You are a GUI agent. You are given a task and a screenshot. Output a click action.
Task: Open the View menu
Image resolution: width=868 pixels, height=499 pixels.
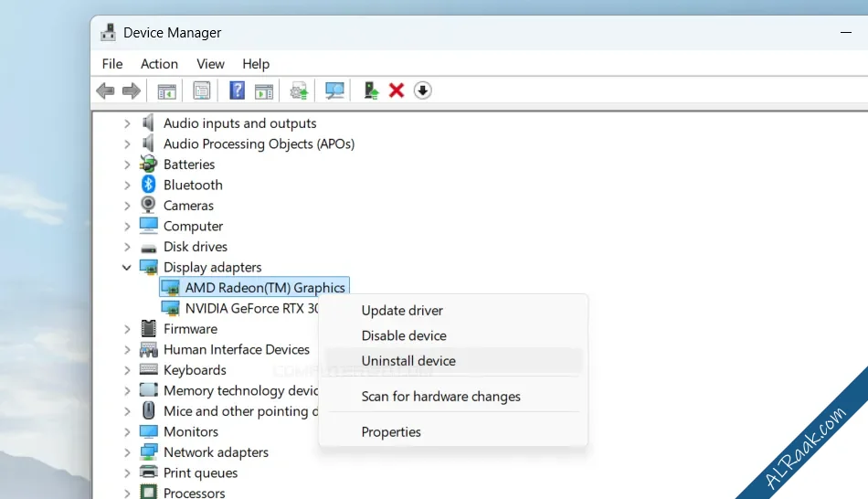[x=210, y=64]
